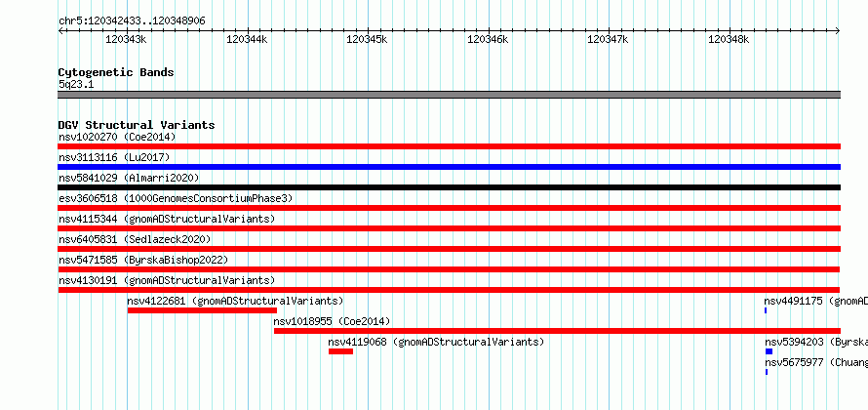Click the tiny blue nsv4491175 marker
This screenshot has width=868, height=410.
766,310
